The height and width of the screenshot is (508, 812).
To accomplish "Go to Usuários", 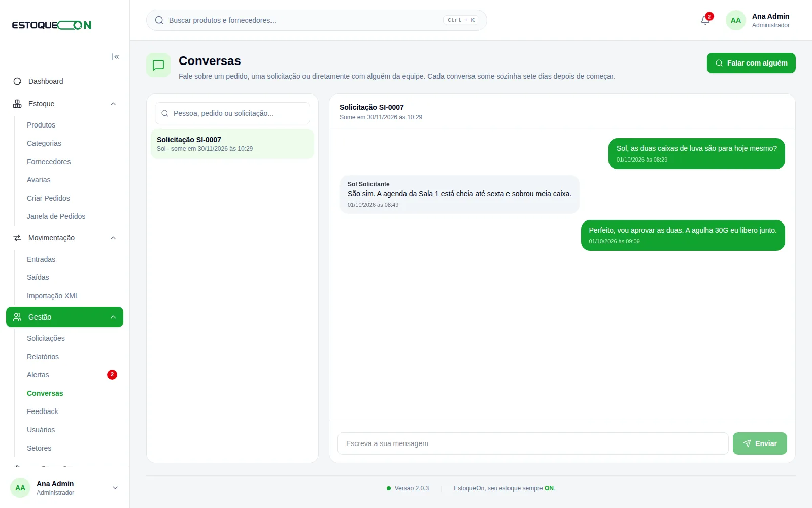I will pos(41,430).
